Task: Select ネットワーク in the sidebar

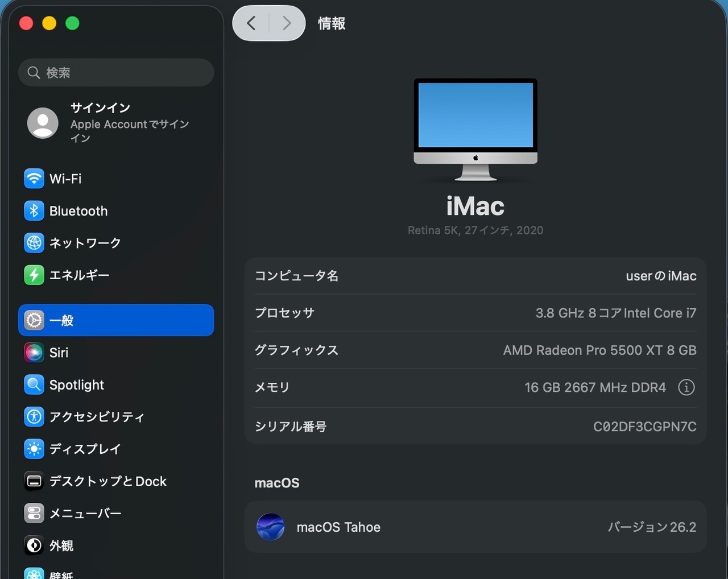Action: (x=116, y=243)
